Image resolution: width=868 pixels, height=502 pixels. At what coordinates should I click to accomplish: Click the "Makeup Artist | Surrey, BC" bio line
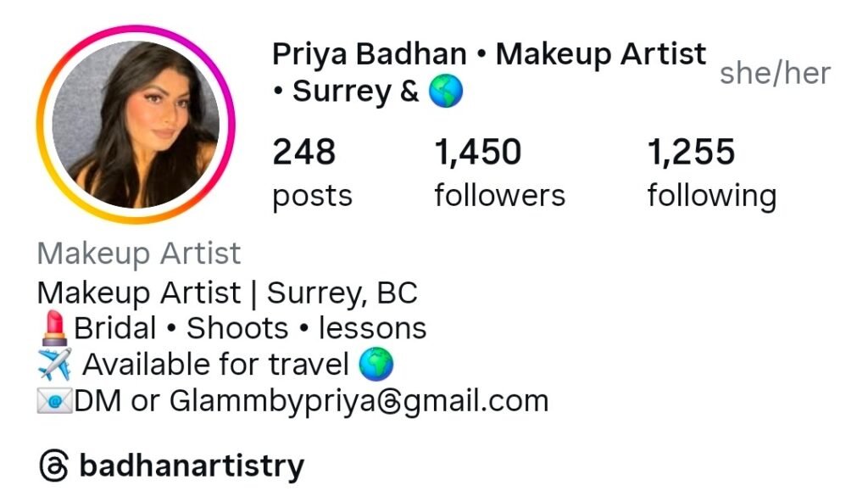227,293
